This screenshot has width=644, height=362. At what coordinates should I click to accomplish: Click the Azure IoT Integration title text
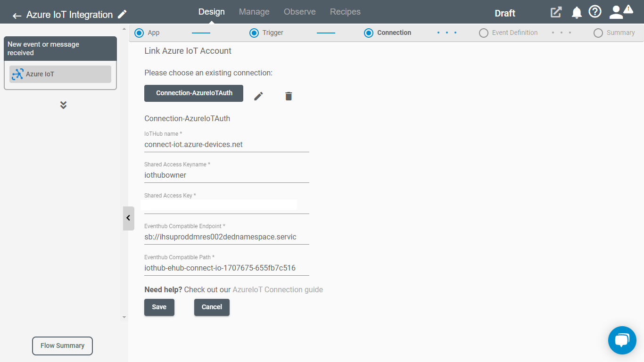coord(70,15)
